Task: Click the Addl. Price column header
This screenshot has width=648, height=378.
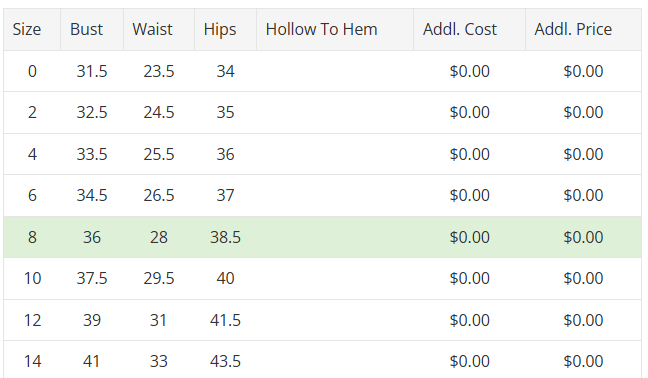Action: click(x=583, y=30)
